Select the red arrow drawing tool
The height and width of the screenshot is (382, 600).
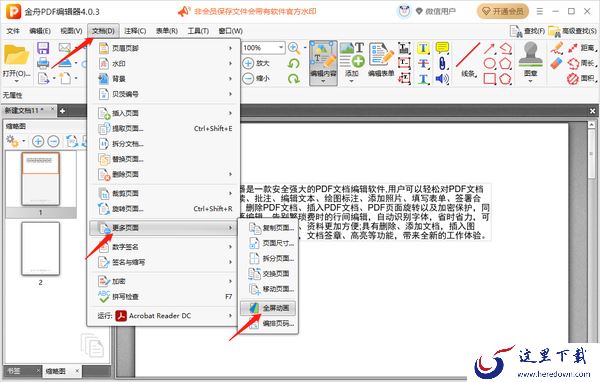[x=490, y=48]
